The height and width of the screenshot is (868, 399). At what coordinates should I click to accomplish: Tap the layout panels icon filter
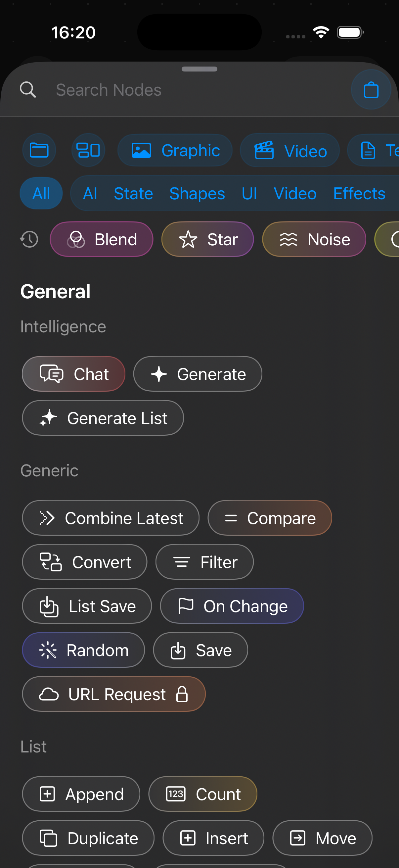(x=88, y=150)
